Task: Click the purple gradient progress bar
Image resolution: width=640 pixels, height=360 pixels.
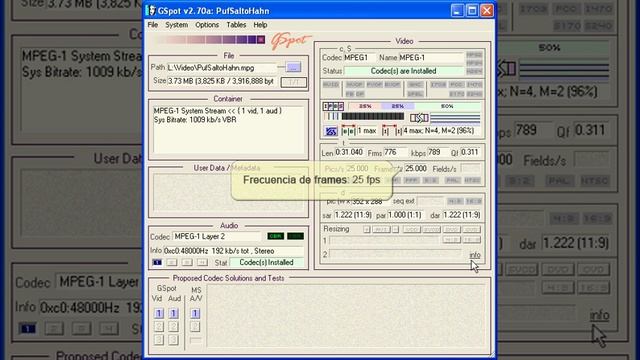Action: pos(210,40)
